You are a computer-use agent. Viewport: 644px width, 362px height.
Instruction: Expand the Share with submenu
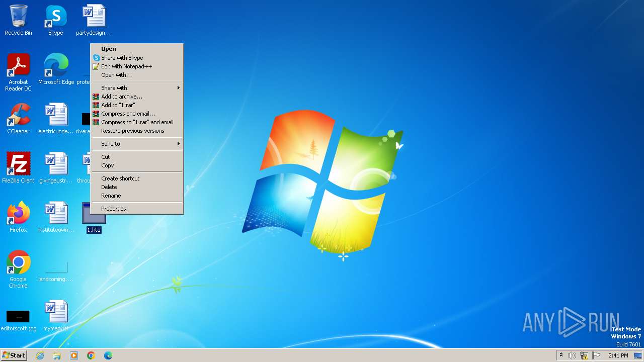click(137, 88)
